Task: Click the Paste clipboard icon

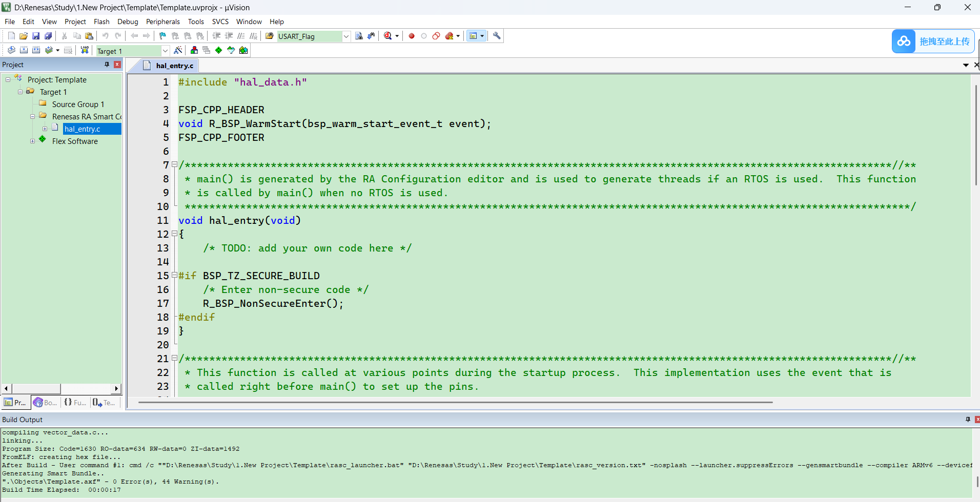Action: click(x=89, y=36)
